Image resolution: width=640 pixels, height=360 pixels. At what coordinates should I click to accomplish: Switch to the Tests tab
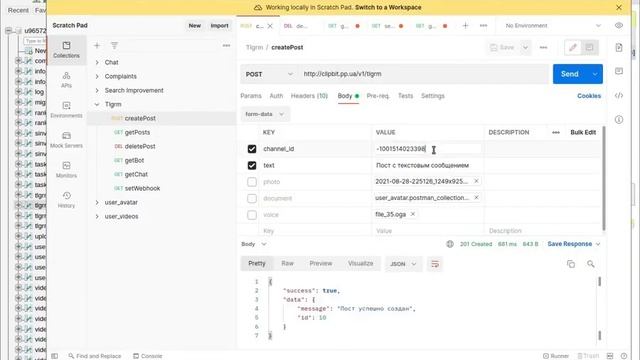[405, 96]
